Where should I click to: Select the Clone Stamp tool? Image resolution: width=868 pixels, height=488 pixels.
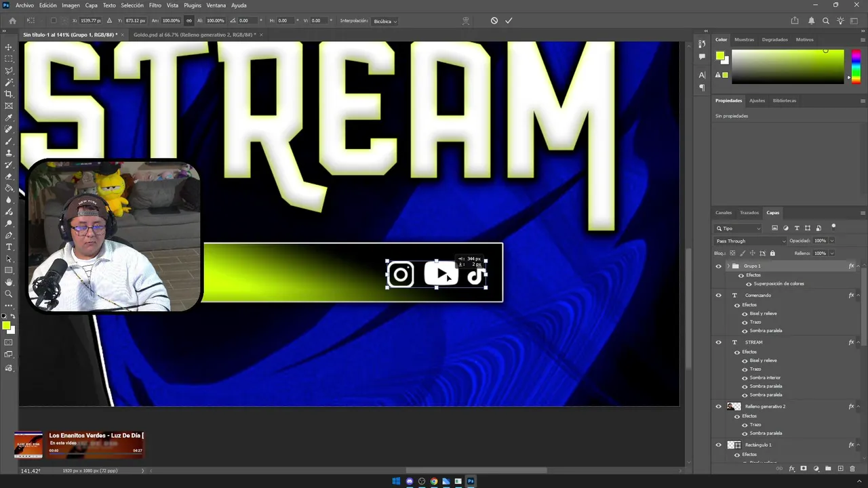pyautogui.click(x=9, y=152)
